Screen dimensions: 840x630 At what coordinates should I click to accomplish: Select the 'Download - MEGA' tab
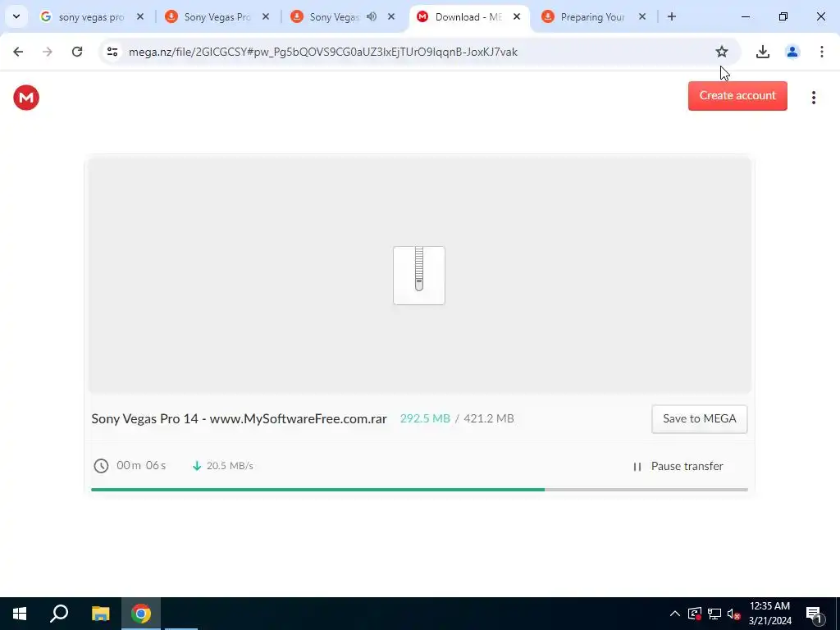tap(468, 17)
